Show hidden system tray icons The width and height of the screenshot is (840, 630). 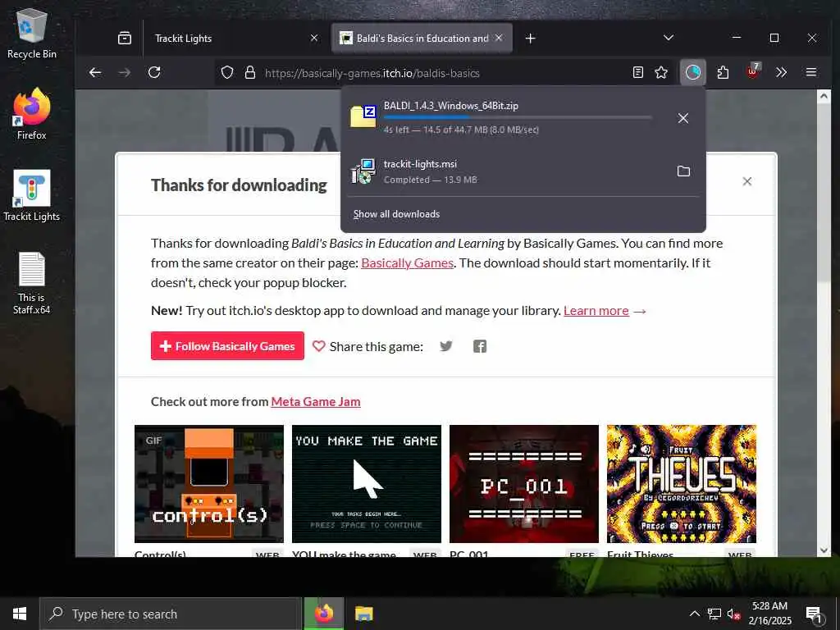click(x=694, y=614)
